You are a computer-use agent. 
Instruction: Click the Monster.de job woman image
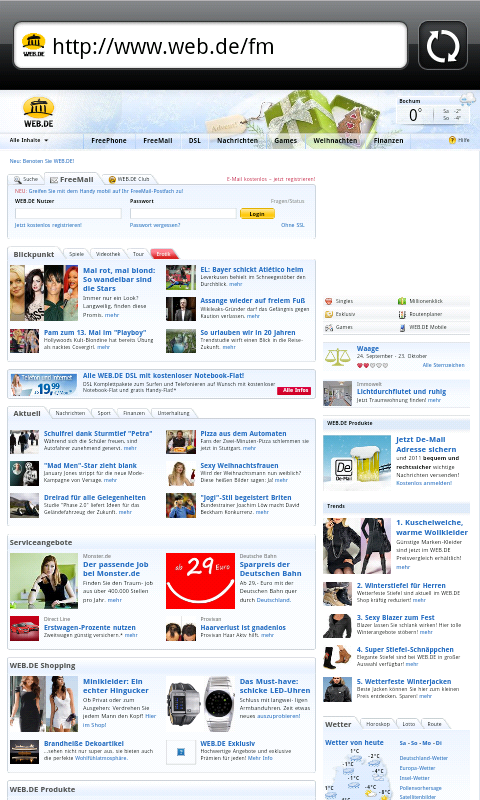point(44,581)
